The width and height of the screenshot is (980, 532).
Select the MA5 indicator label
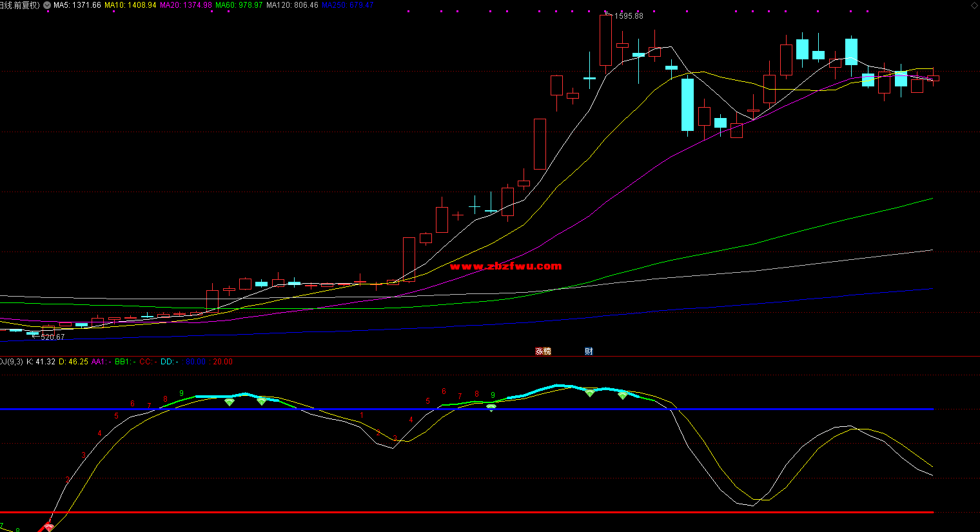tap(77, 5)
